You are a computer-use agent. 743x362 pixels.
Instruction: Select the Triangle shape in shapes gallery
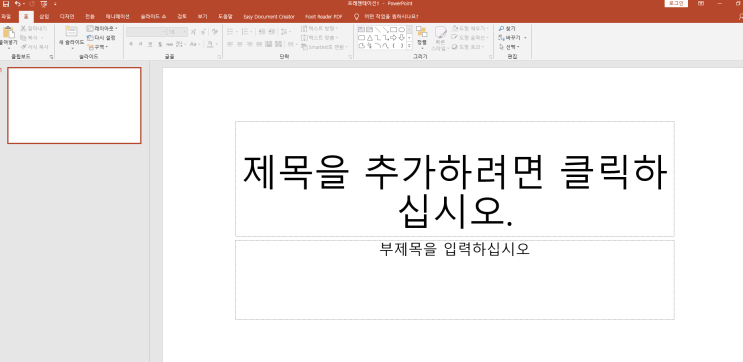coord(370,38)
